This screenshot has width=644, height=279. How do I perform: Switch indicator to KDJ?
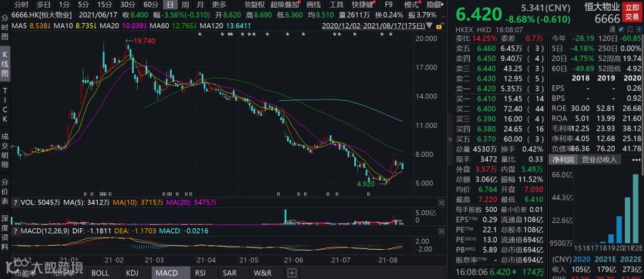(132, 273)
